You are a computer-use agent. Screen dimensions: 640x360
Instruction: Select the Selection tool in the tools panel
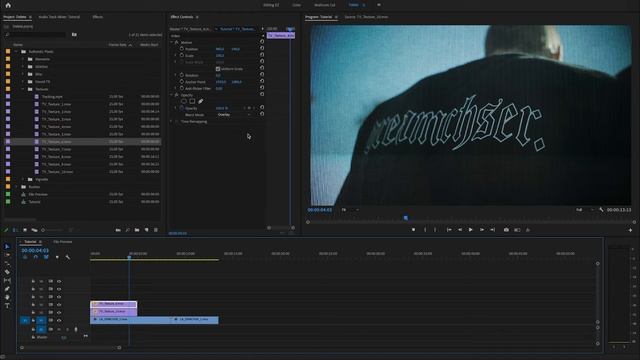7,247
